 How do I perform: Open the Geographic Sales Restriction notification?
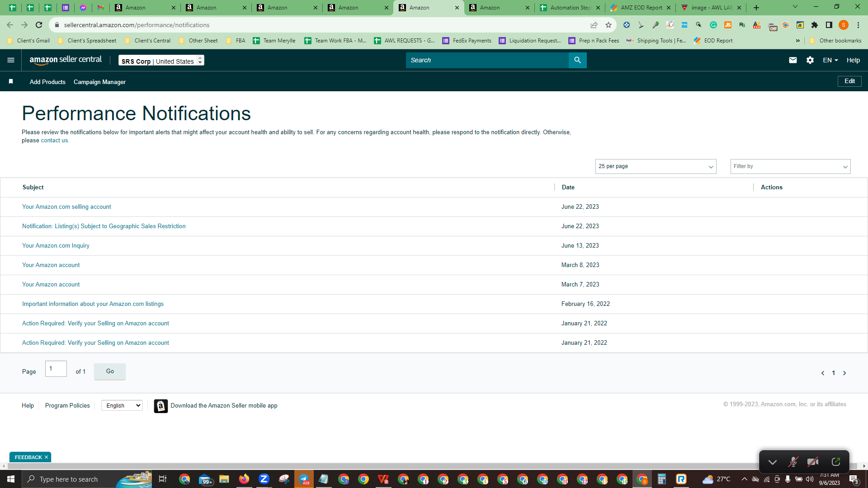pyautogui.click(x=104, y=226)
